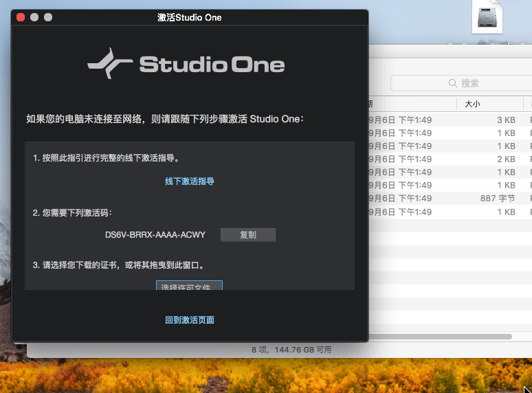Click the 8 项, 144.76 GB 可用 status text

291,350
